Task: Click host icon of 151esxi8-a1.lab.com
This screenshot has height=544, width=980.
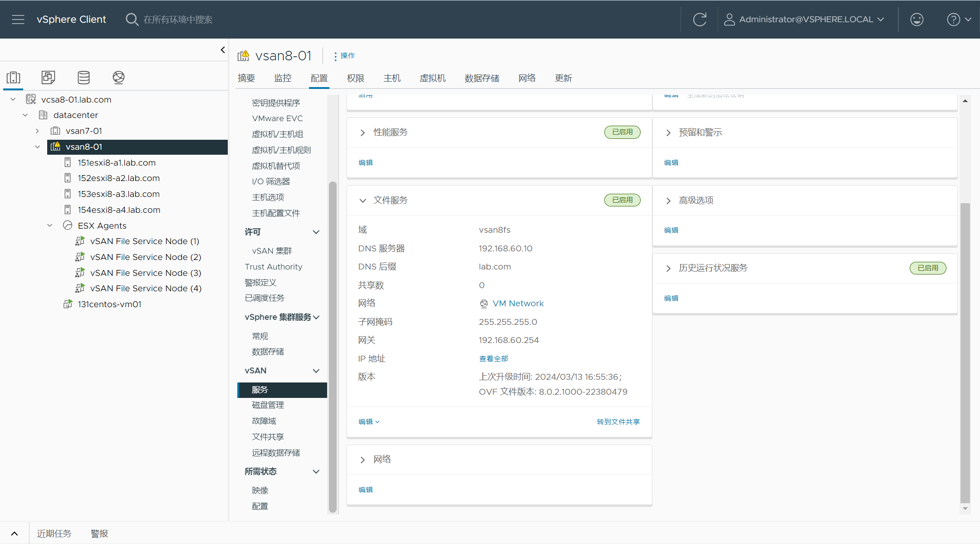Action: click(x=68, y=162)
